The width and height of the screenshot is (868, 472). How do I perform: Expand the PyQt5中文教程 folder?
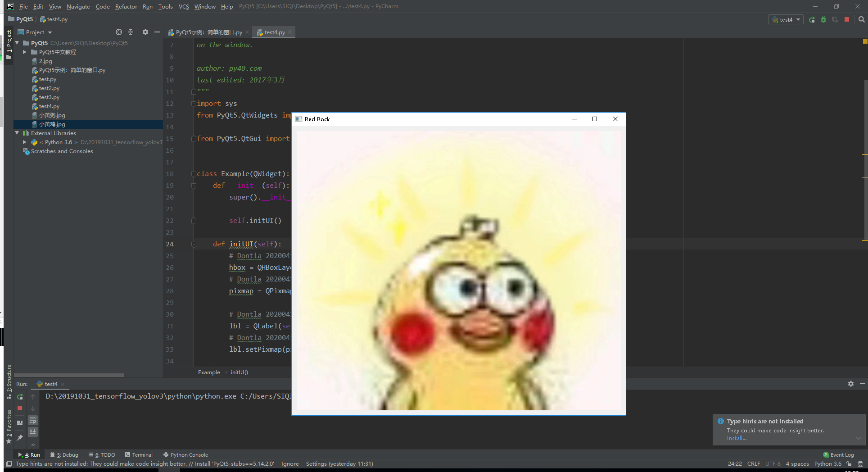[x=25, y=52]
